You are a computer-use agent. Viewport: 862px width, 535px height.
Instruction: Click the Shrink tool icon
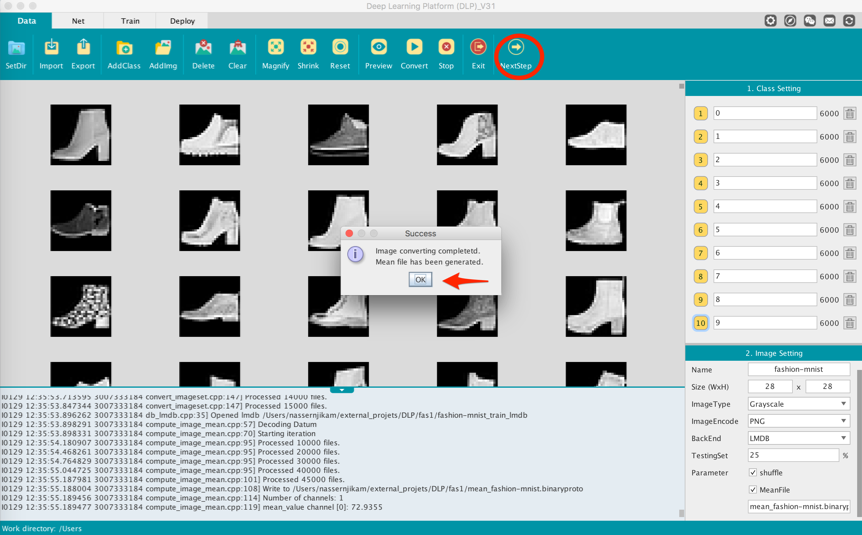click(x=308, y=48)
